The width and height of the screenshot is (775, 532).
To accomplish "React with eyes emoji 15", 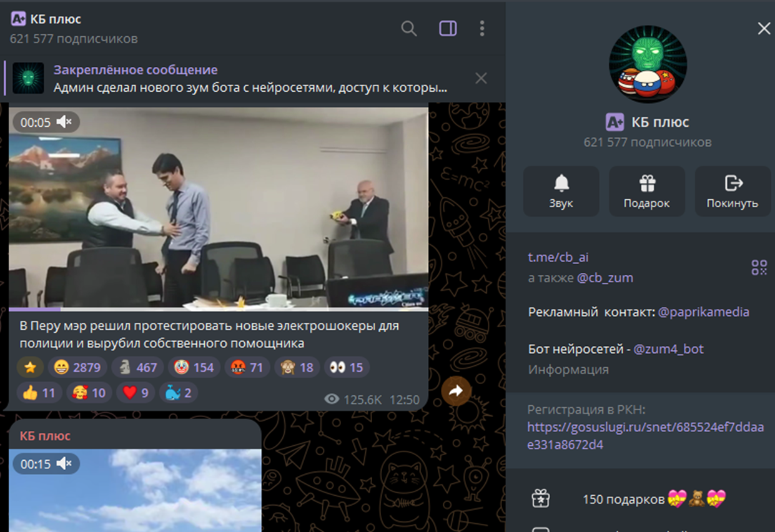I will tap(347, 367).
